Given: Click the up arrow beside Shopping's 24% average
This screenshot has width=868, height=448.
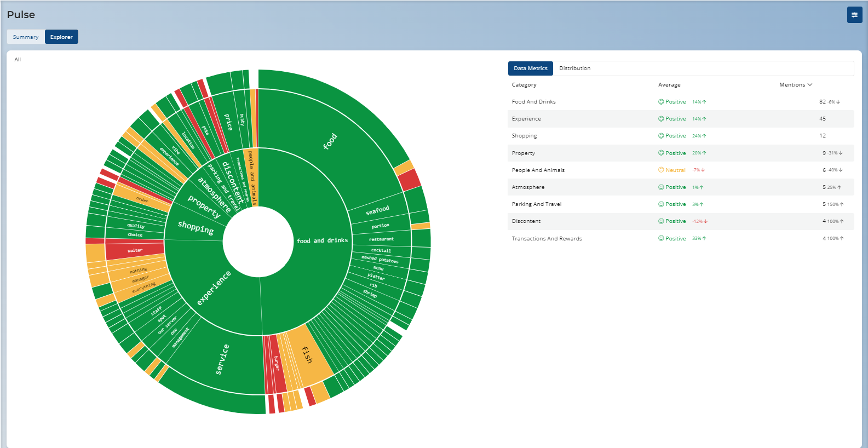Looking at the screenshot, I should coord(704,136).
